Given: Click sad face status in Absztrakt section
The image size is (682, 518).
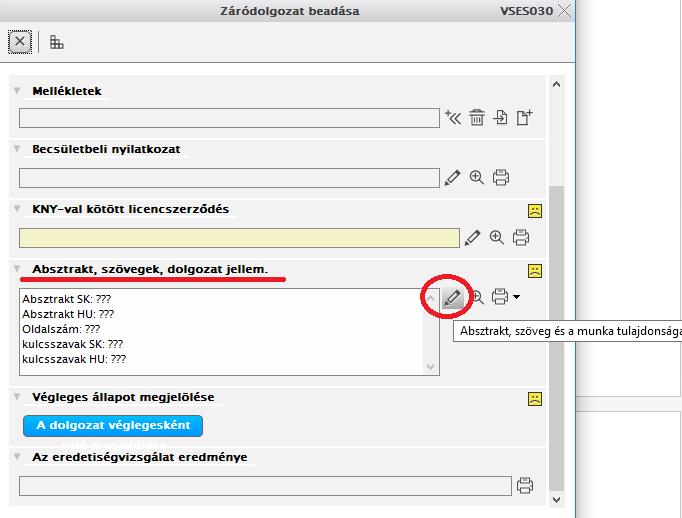Looking at the screenshot, I should pyautogui.click(x=535, y=271).
